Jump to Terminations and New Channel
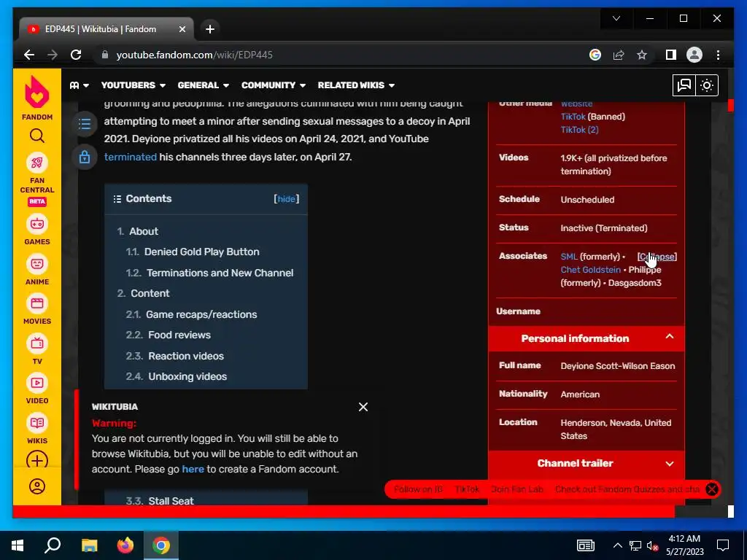747x560 pixels. (220, 273)
